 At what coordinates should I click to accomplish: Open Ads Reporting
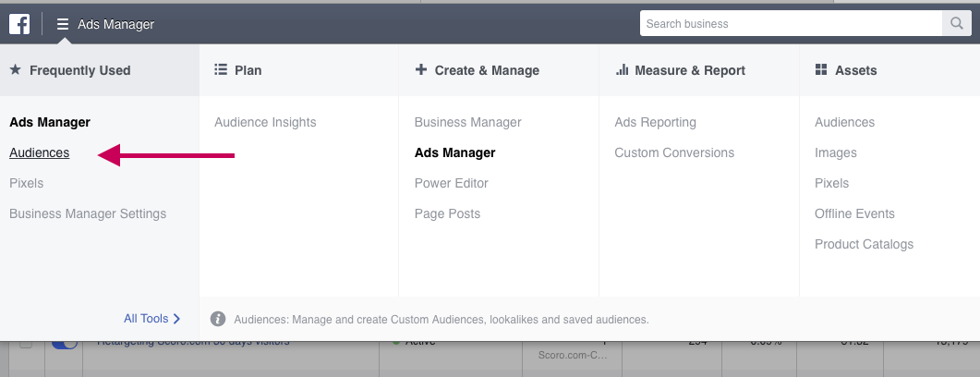655,123
